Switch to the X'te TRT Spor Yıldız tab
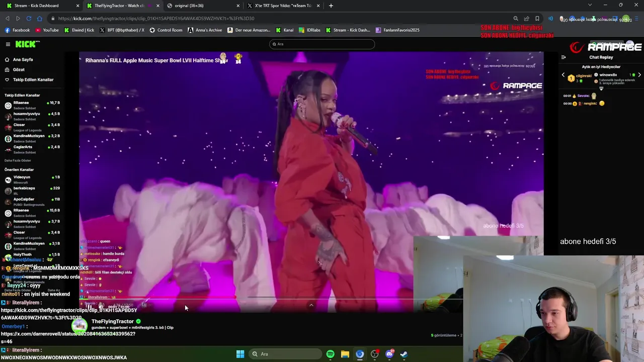 coord(283,6)
